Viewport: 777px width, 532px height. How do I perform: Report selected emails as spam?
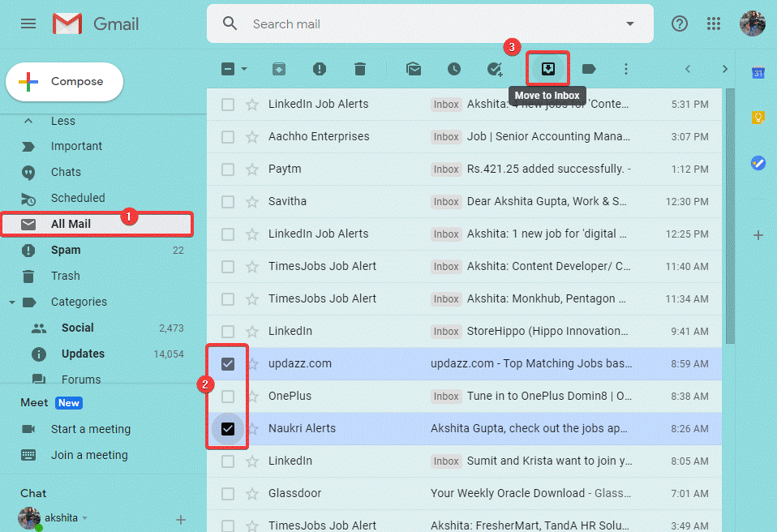[320, 69]
